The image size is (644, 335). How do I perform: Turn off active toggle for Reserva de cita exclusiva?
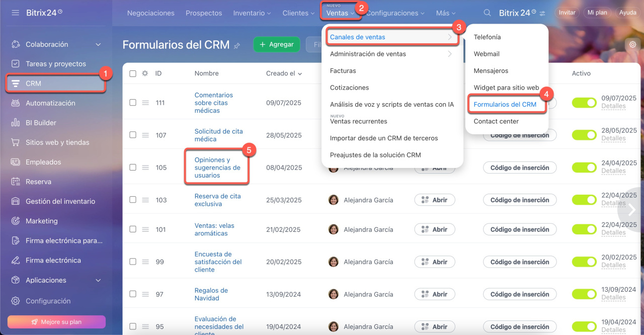coord(584,200)
